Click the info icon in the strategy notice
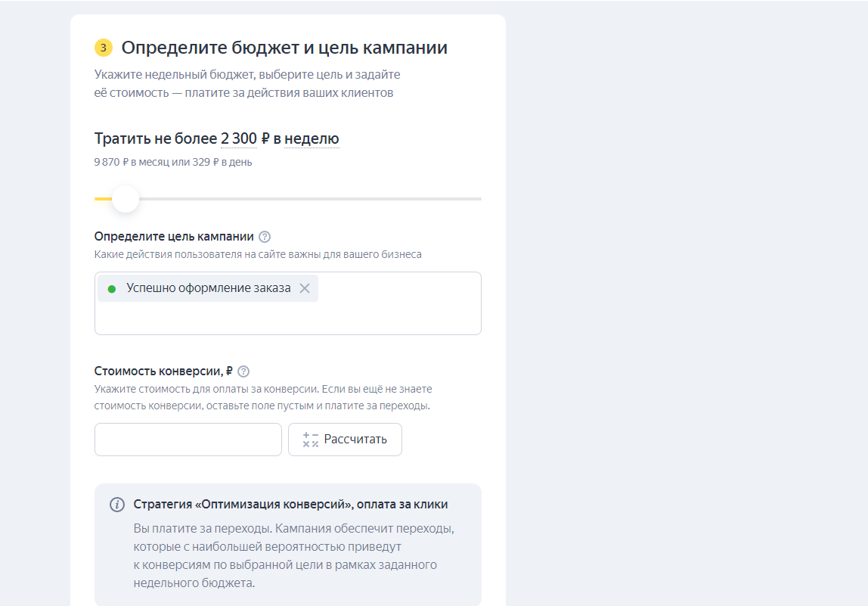868x606 pixels. [x=117, y=505]
